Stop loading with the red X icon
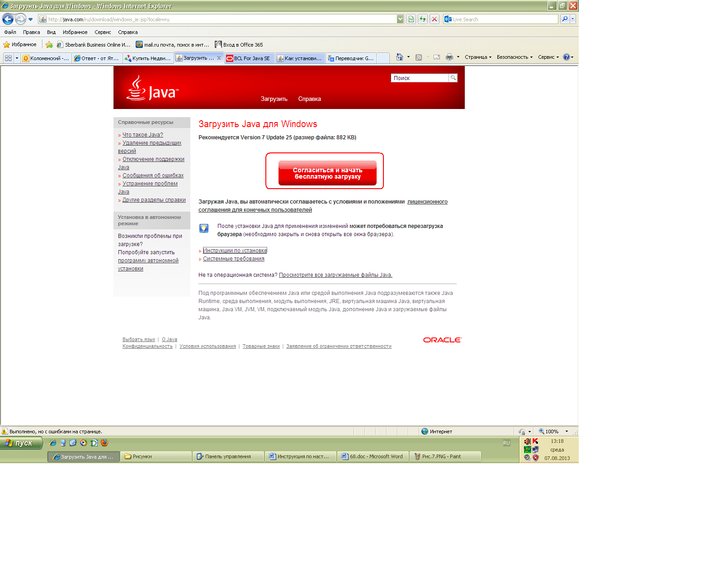This screenshot has height=588, width=713. (434, 19)
